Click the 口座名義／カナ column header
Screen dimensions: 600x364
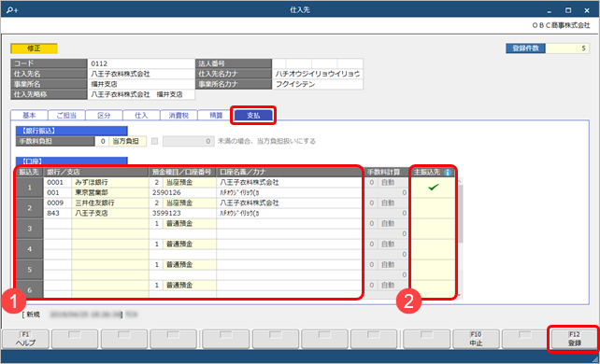(x=290, y=173)
